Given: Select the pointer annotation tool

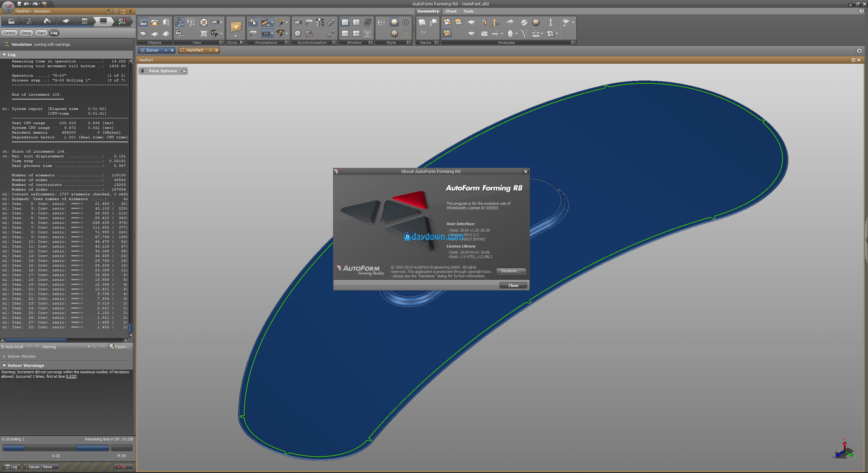Looking at the screenshot, I should 253,22.
